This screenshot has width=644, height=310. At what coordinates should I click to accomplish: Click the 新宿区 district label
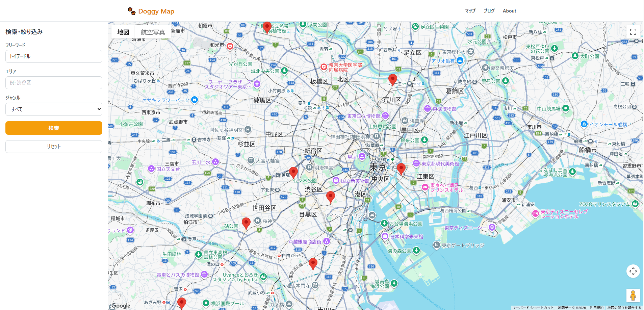[313, 151]
